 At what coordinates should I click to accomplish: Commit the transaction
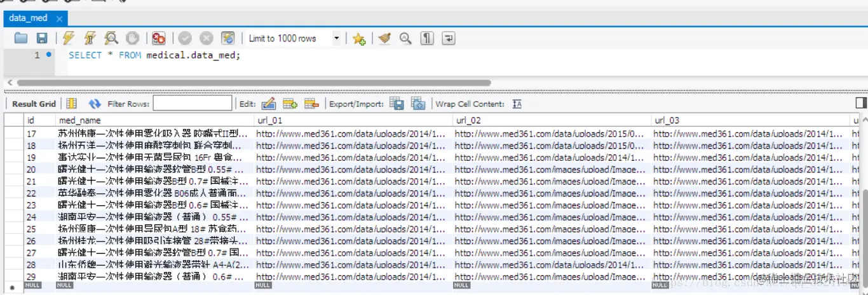185,39
